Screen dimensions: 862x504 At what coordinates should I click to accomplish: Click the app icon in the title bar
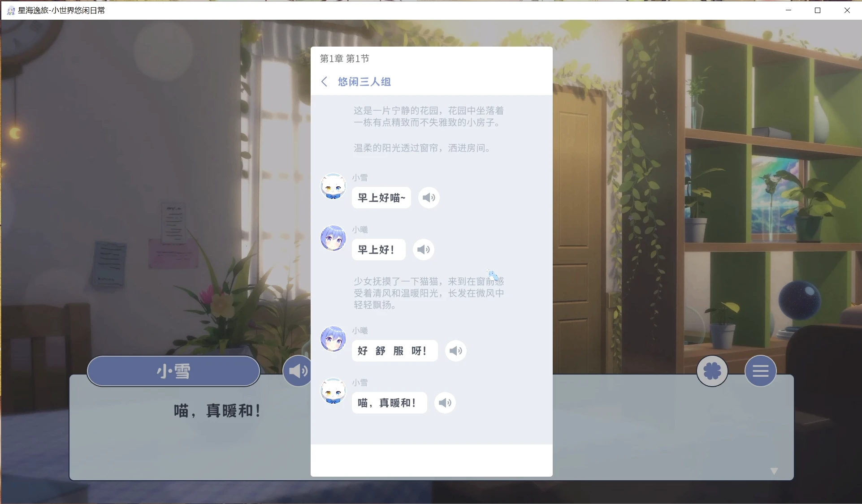point(11,10)
